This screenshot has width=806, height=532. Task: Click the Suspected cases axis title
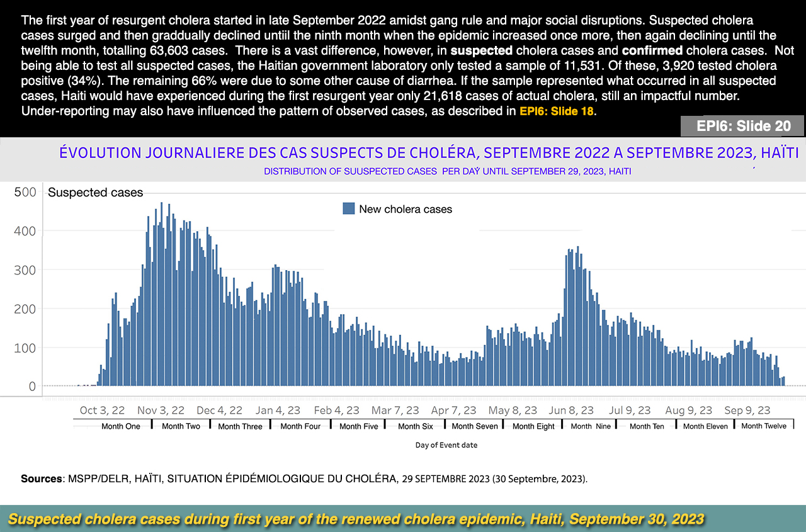point(96,193)
